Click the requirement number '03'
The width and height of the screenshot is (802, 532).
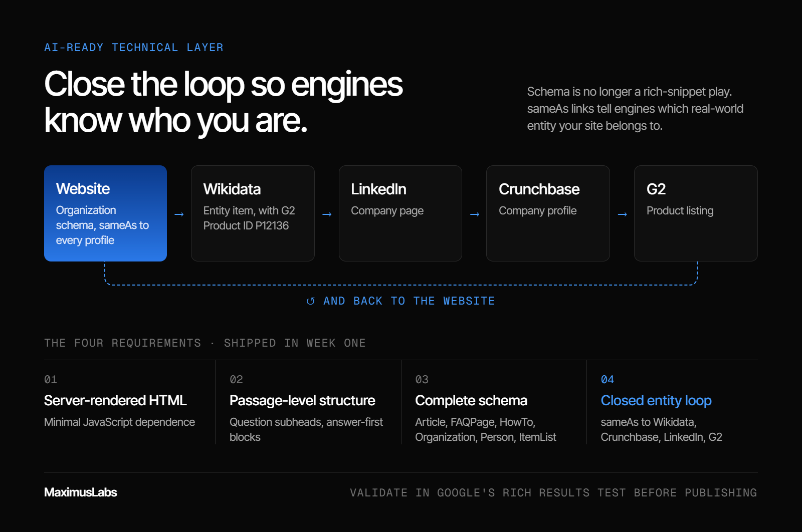click(422, 380)
